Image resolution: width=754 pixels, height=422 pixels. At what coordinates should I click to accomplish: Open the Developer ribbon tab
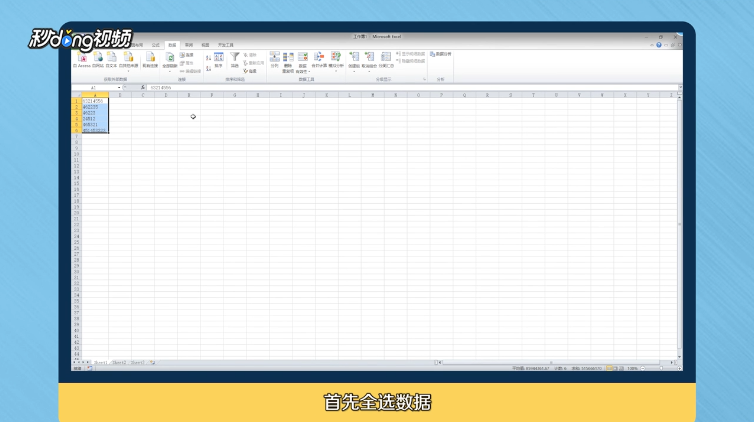tap(226, 45)
